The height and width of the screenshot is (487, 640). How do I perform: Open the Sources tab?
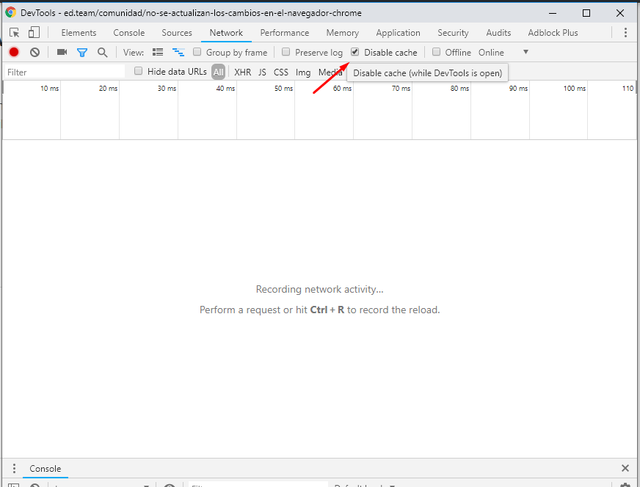177,33
